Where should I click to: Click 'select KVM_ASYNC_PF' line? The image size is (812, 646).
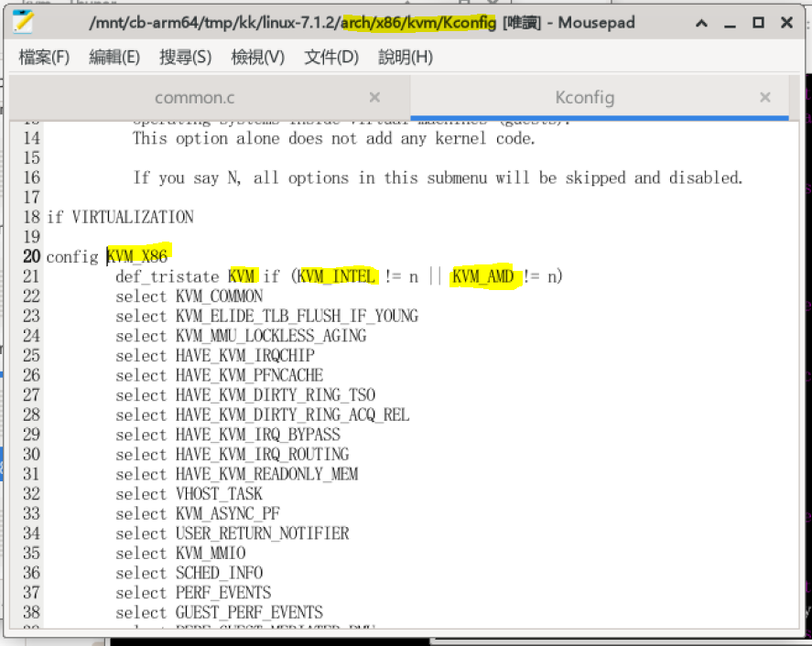pyautogui.click(x=198, y=513)
